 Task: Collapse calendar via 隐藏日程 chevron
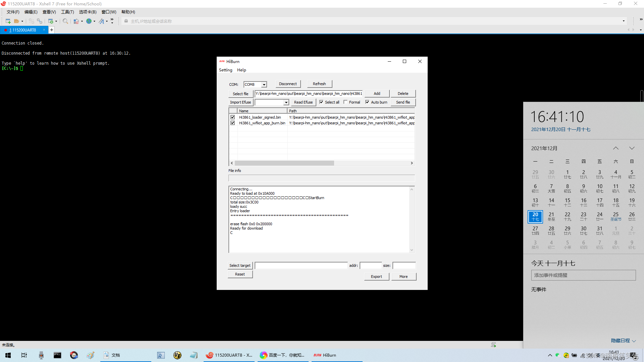pos(634,341)
